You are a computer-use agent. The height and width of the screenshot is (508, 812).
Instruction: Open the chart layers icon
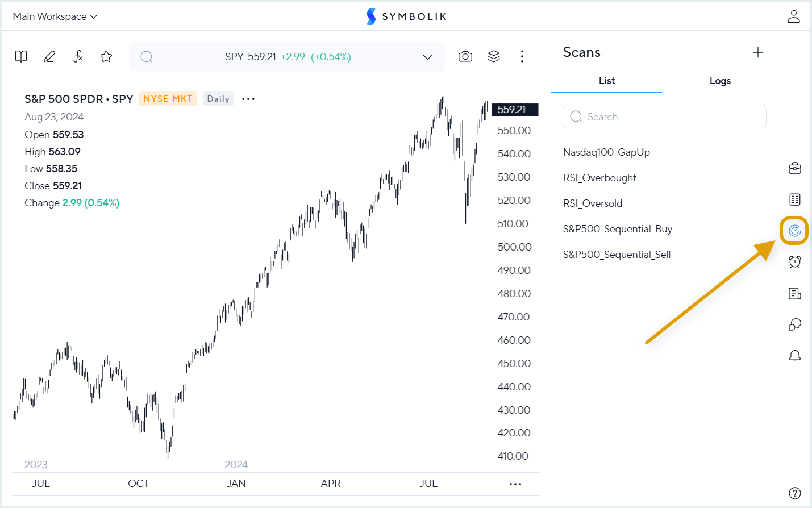494,56
